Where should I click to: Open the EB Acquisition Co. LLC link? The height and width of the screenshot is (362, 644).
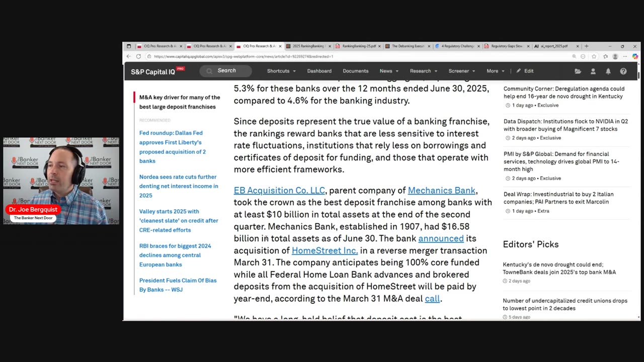click(x=279, y=191)
